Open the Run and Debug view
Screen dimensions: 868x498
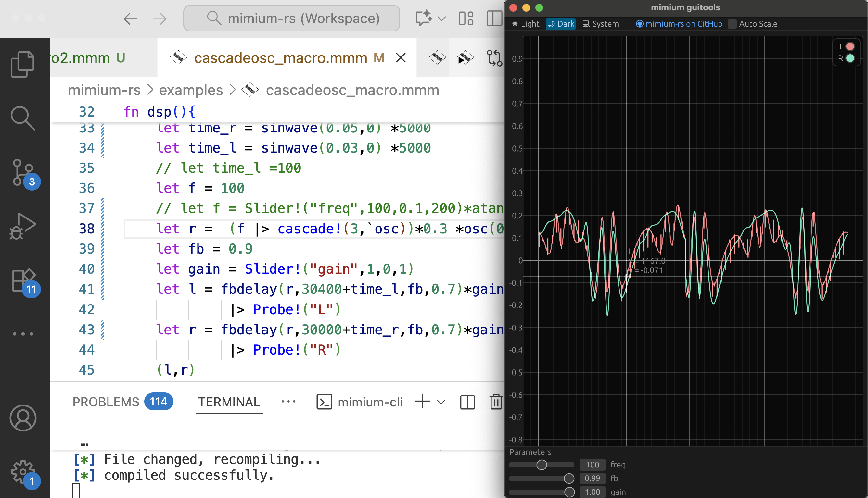(23, 226)
